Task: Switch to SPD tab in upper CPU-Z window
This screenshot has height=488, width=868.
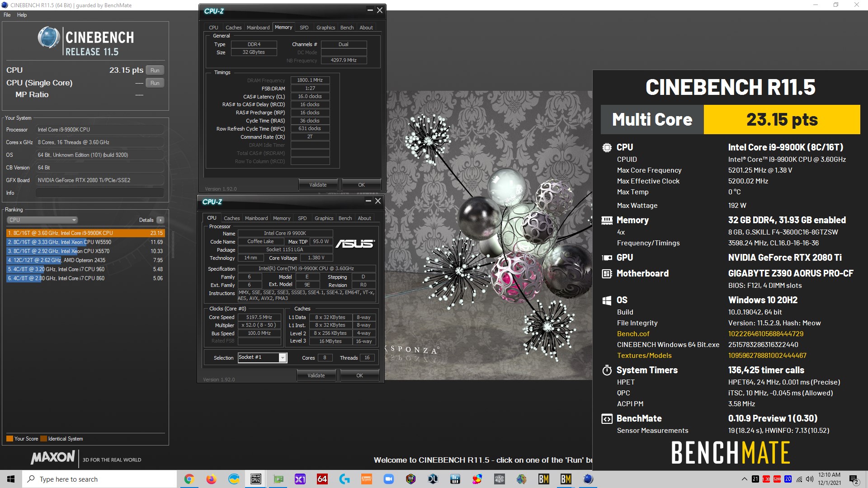Action: click(304, 28)
